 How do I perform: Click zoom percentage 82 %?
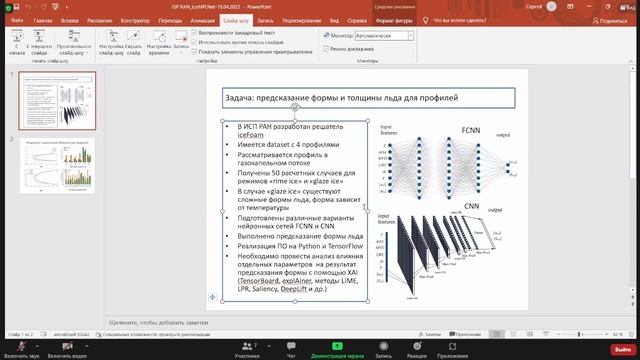click(617, 334)
